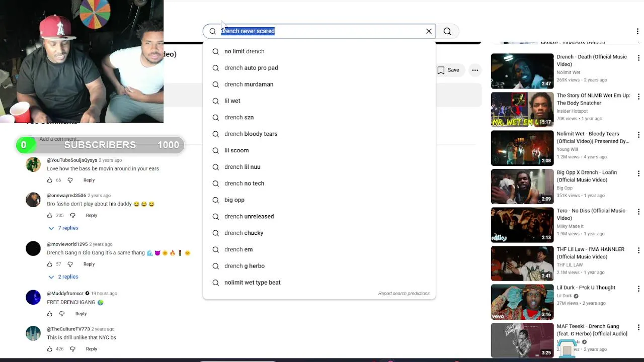
Task: Open options menu for "I'MA HANNLER" video
Action: point(638,250)
